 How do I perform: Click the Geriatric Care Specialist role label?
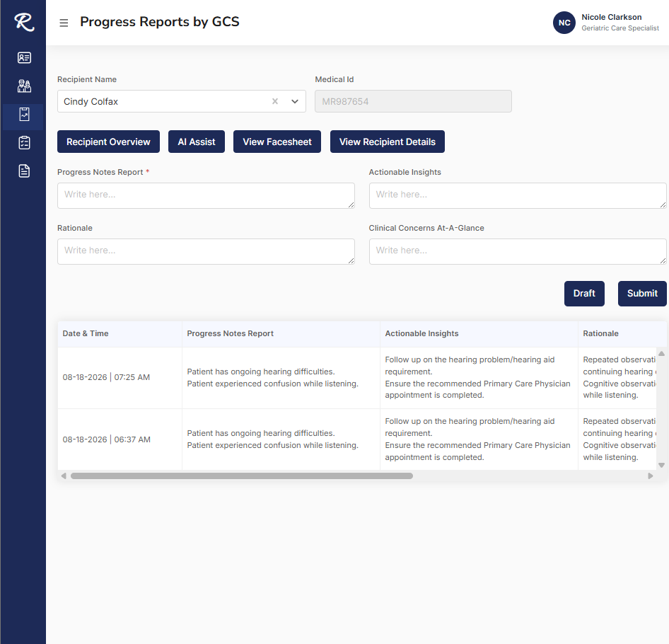click(x=620, y=28)
